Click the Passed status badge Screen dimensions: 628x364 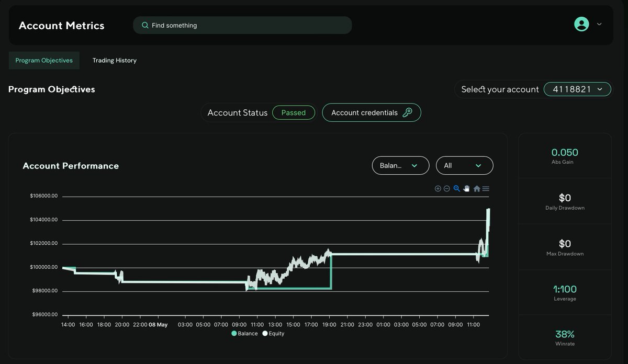tap(294, 112)
